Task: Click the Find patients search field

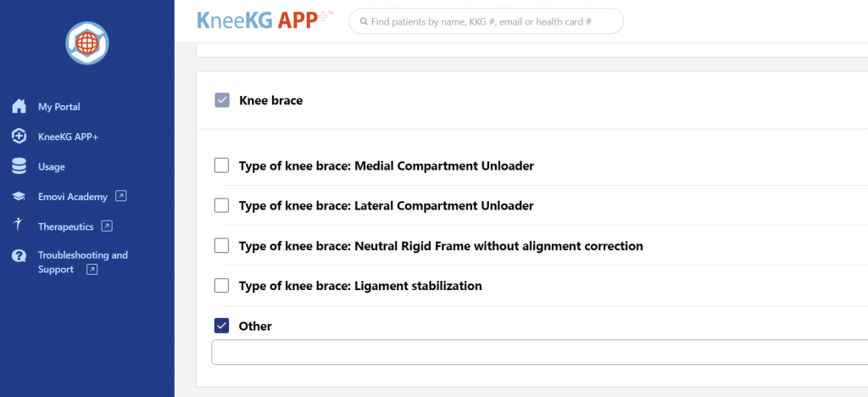Action: (x=486, y=21)
